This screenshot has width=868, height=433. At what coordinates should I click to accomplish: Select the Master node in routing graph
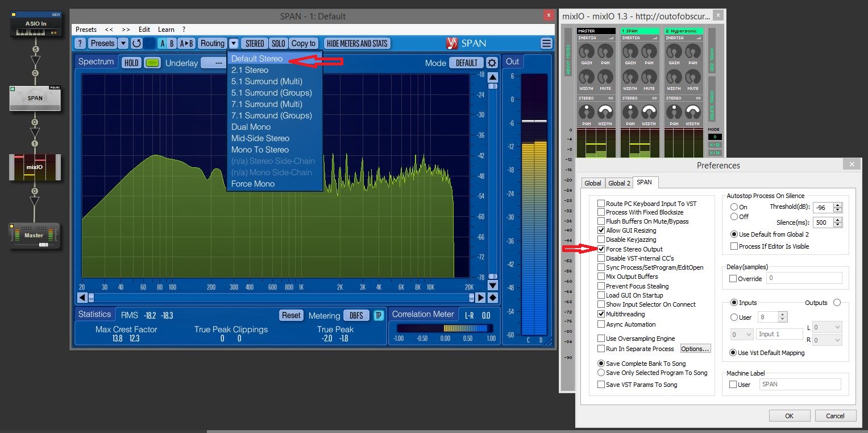tap(35, 235)
